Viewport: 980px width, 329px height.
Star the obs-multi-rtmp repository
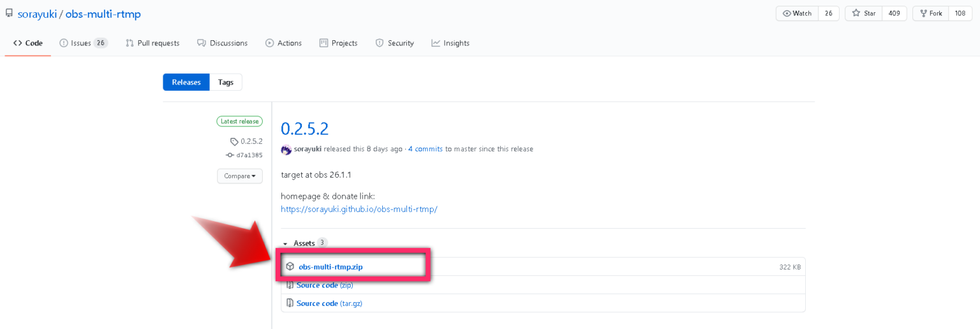(x=864, y=13)
